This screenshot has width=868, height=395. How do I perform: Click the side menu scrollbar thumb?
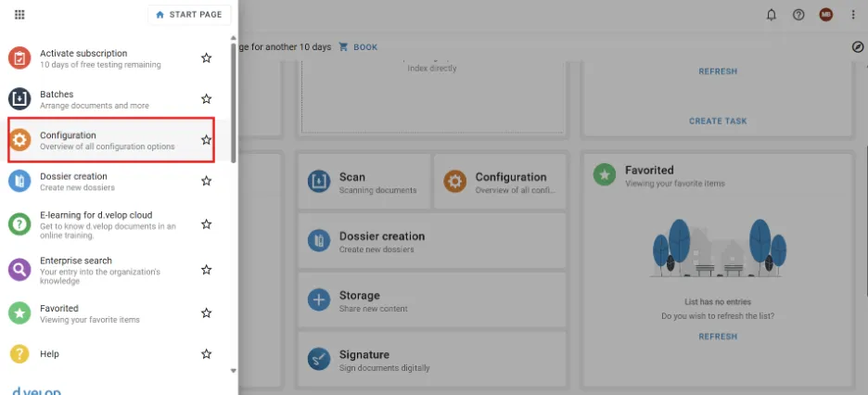click(234, 102)
